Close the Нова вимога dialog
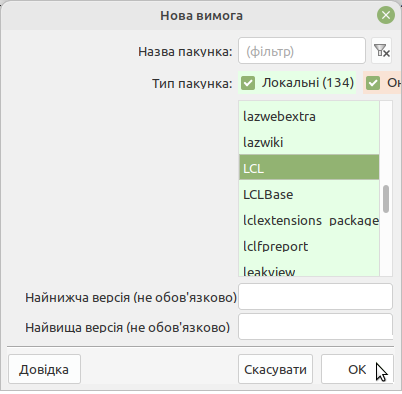 (386, 15)
